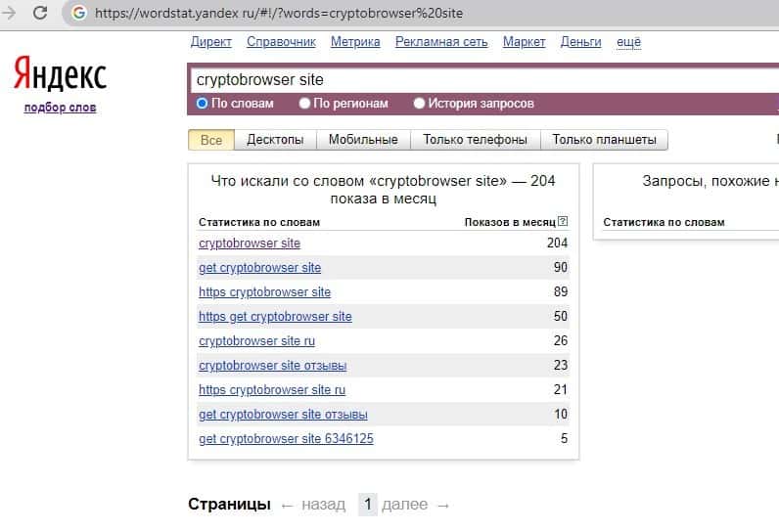Open the get cryptobrowser site keyword link
779x532 pixels.
pyautogui.click(x=259, y=268)
